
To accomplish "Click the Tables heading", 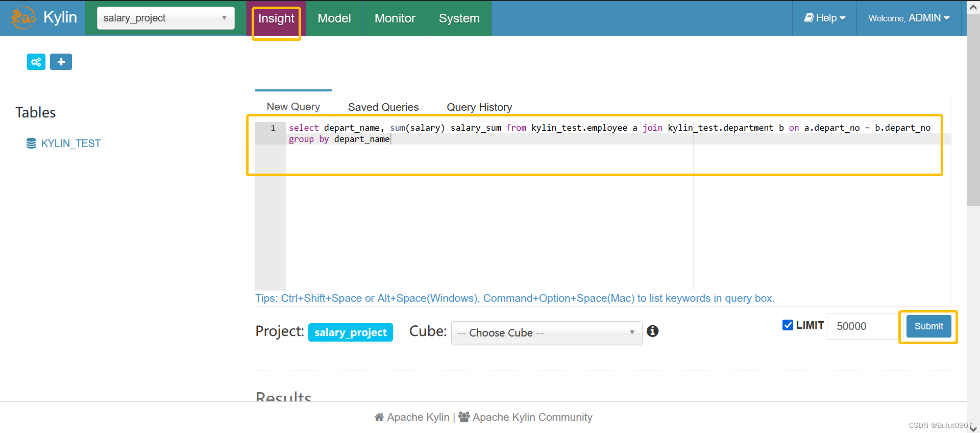I will pyautogui.click(x=36, y=112).
